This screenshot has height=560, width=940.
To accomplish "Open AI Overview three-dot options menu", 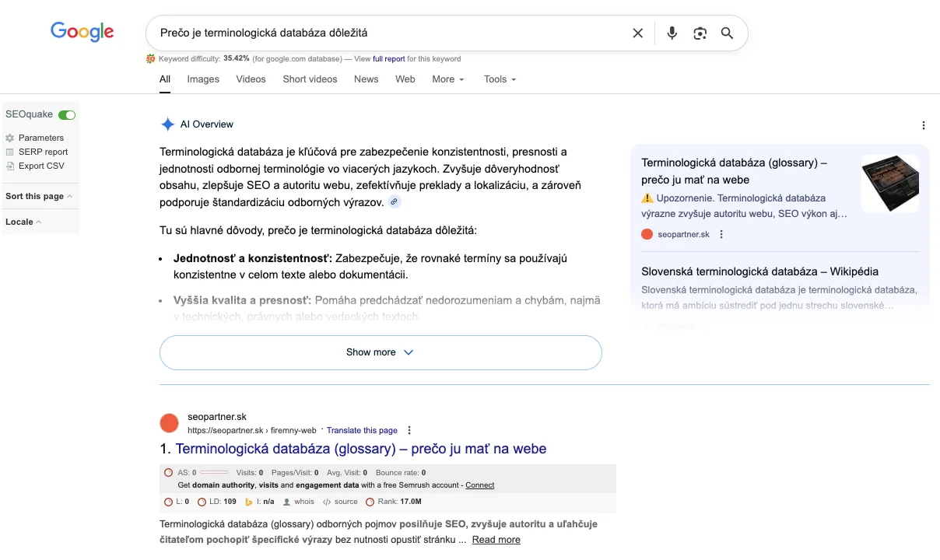I will click(x=924, y=125).
